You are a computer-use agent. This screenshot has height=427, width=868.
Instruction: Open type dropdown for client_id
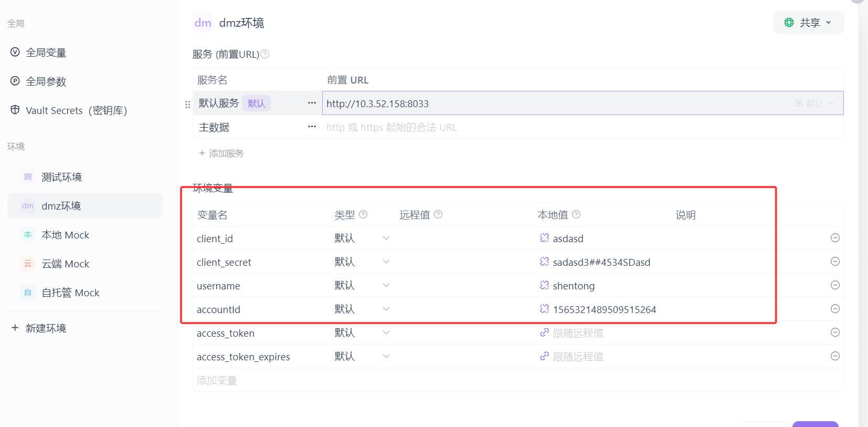click(x=386, y=238)
